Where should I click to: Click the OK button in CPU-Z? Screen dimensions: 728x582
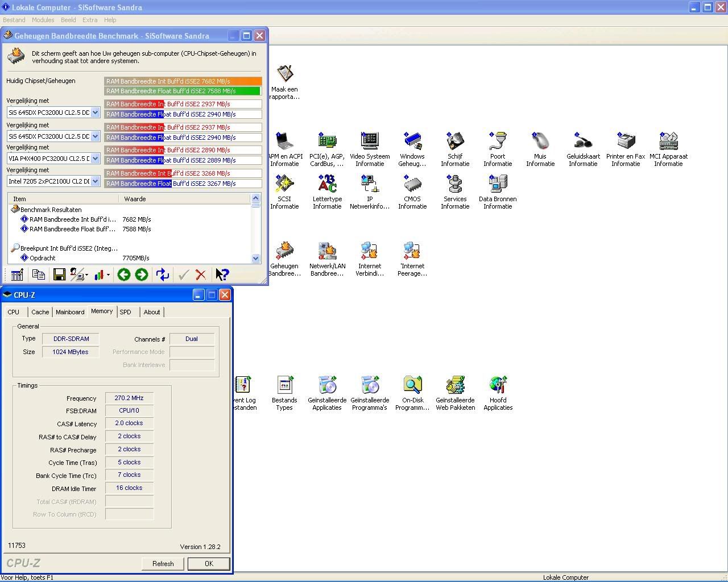tap(209, 564)
